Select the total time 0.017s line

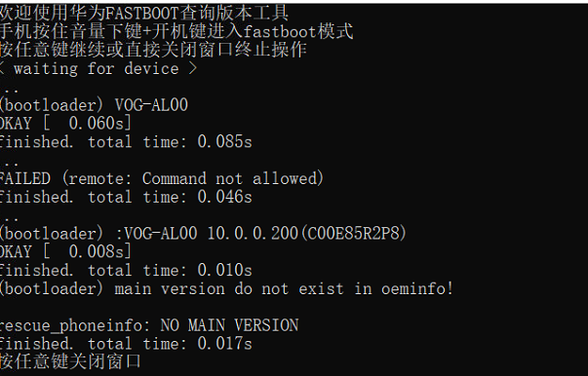126,344
